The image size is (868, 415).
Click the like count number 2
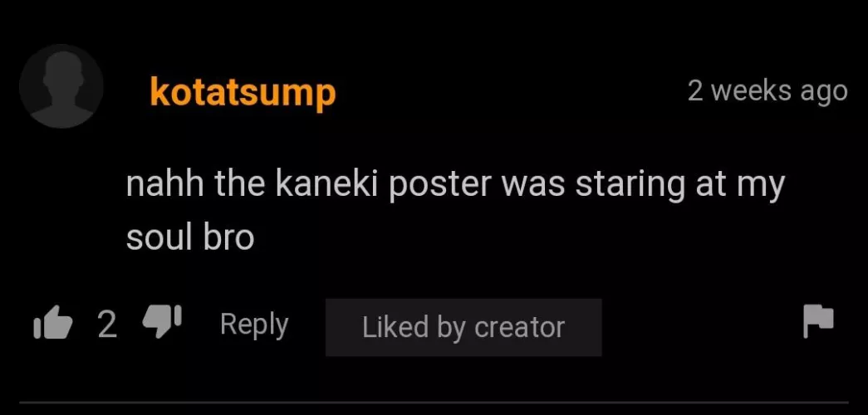click(107, 325)
